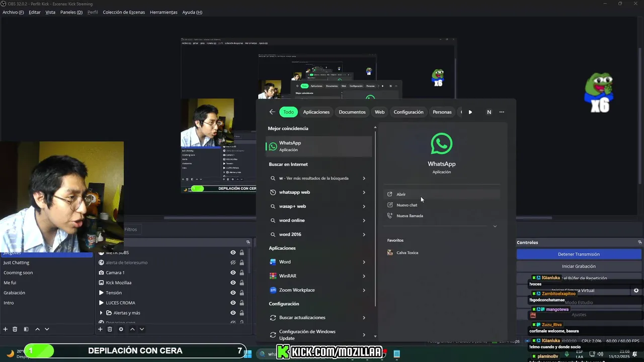
Task: Show the alerta de teloresumo source
Action: (233, 262)
